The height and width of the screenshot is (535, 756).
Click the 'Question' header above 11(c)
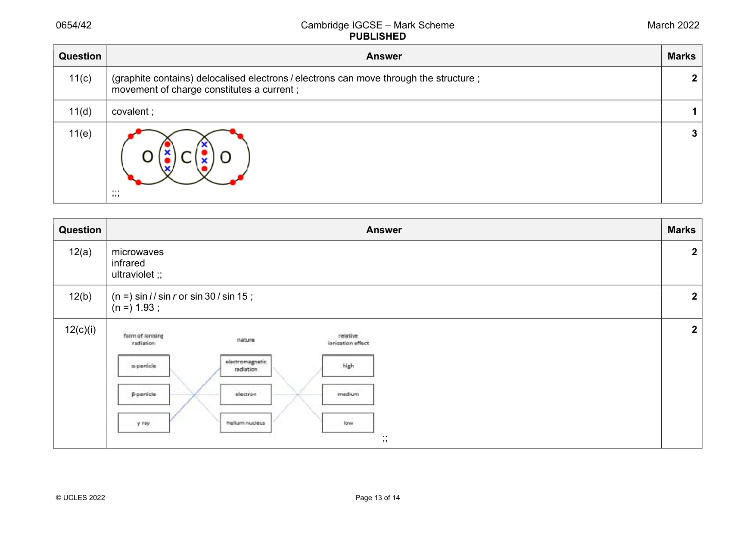[x=80, y=56]
